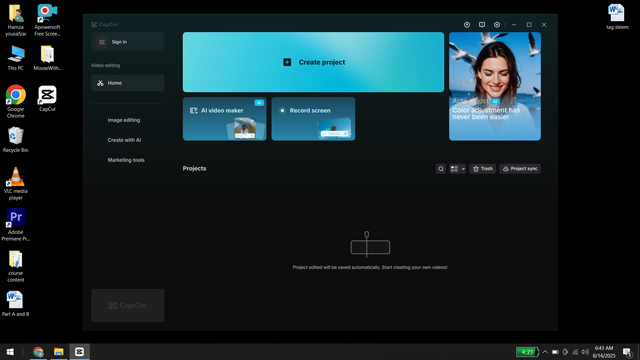Viewport: 640px width, 360px height.
Task: Show hidden system tray icons
Action: 545,352
